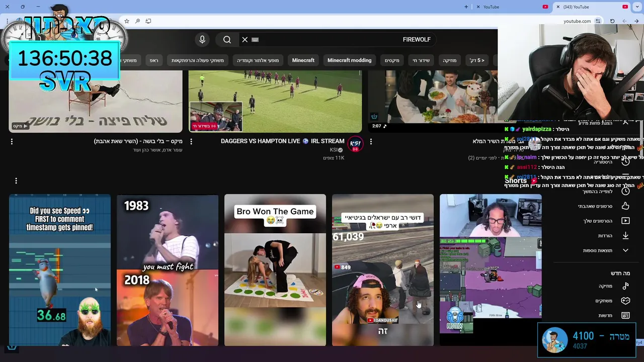Click the KSI channel avatar
The image size is (644, 362).
[355, 144]
